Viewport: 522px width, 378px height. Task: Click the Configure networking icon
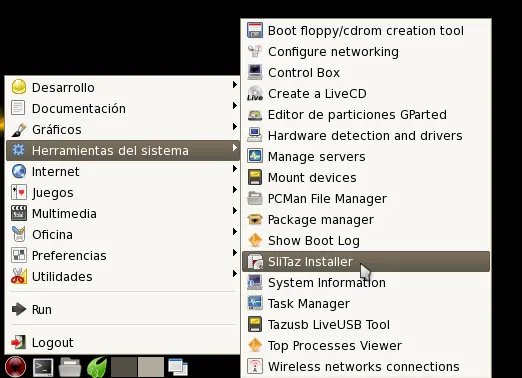pos(255,51)
